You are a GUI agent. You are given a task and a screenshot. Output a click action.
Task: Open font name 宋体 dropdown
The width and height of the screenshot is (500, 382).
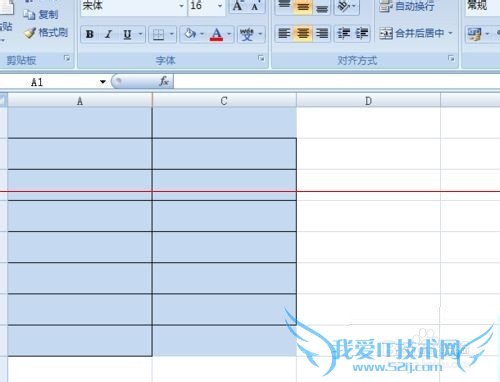pos(182,6)
